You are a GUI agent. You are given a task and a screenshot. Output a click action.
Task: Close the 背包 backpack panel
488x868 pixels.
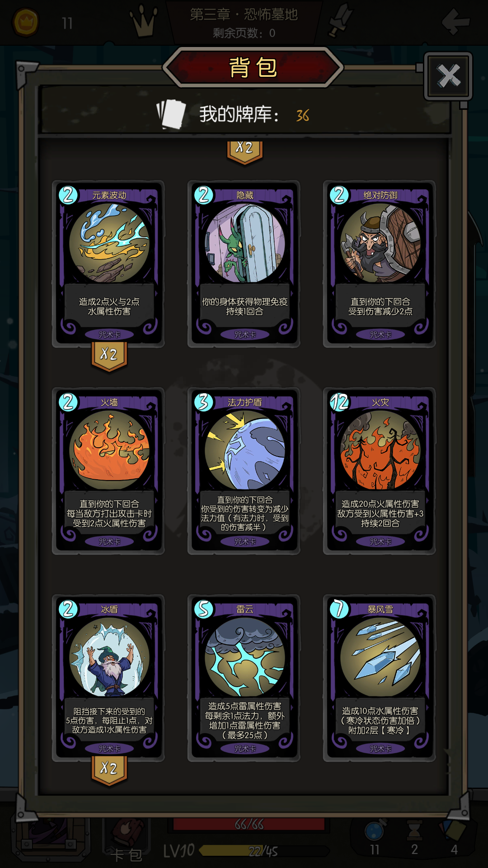pyautogui.click(x=448, y=76)
